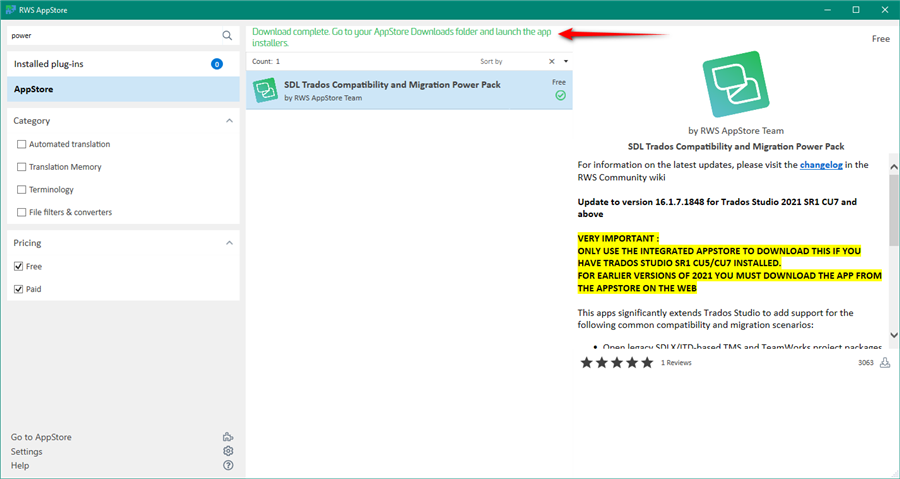
Task: Click the Download complete message
Action: 402,37
